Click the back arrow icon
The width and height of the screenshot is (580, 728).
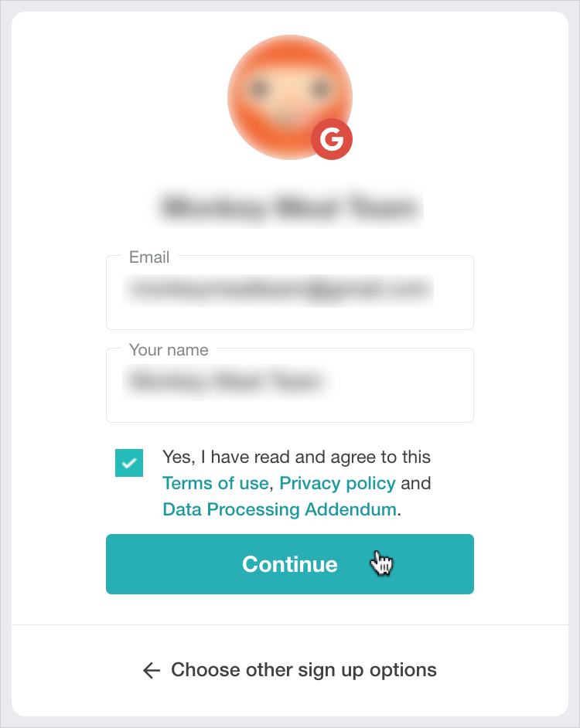pyautogui.click(x=152, y=670)
